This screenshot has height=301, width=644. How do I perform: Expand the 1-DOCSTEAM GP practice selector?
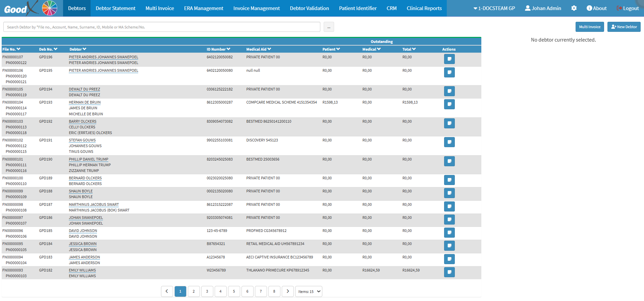(494, 8)
